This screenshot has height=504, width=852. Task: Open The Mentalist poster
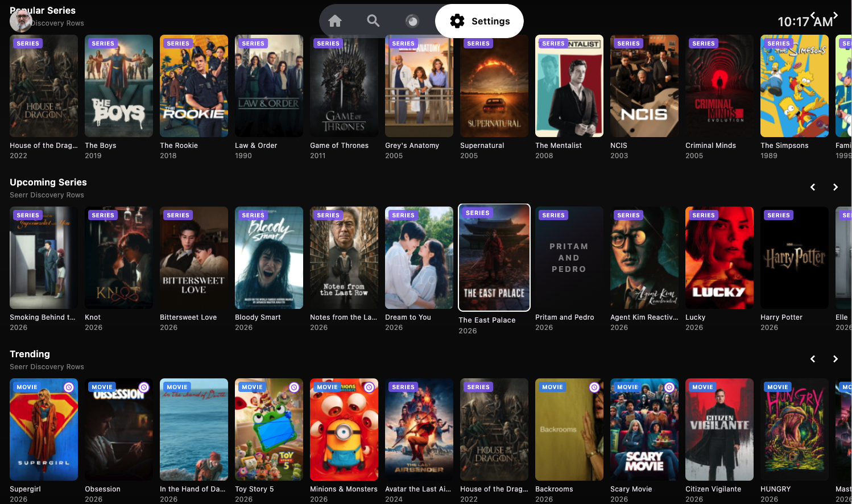tap(569, 86)
